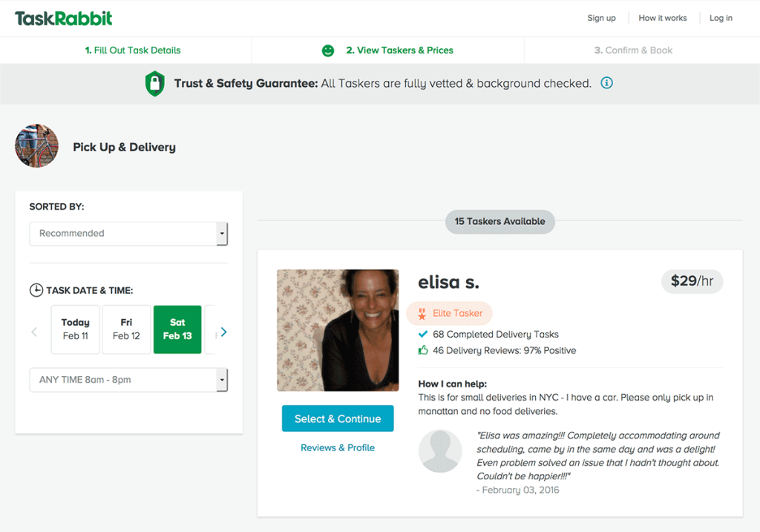
Task: Click the $29/hr price badge
Action: tap(692, 281)
